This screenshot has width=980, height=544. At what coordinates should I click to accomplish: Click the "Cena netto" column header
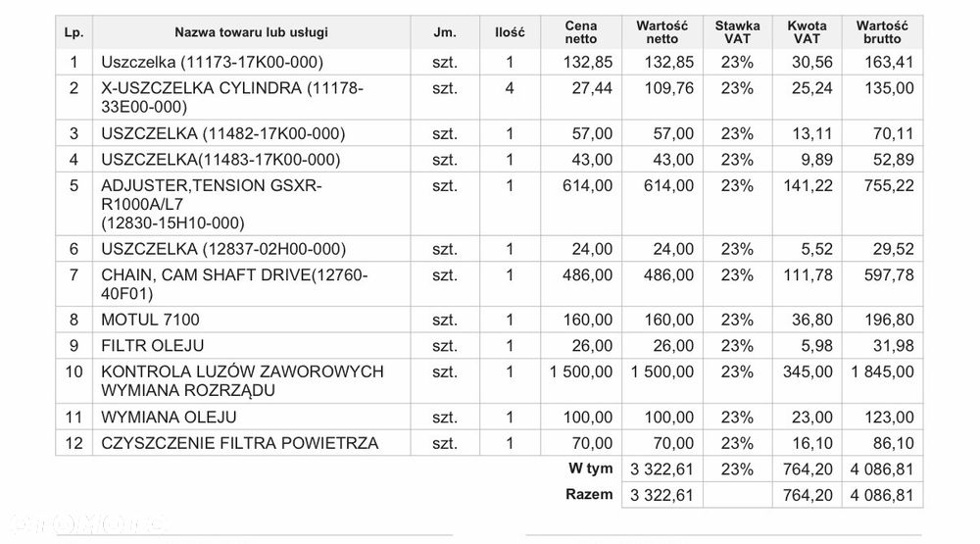(x=582, y=32)
